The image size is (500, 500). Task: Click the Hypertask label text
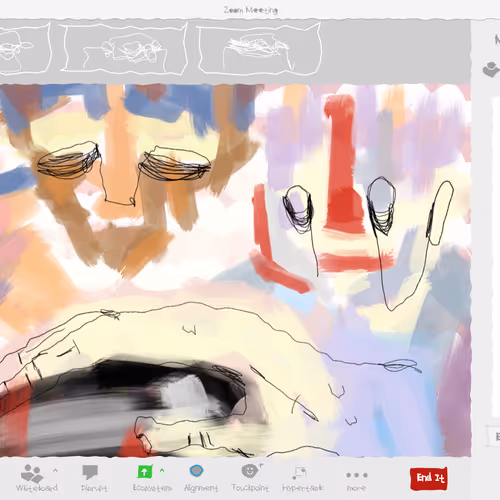303,488
